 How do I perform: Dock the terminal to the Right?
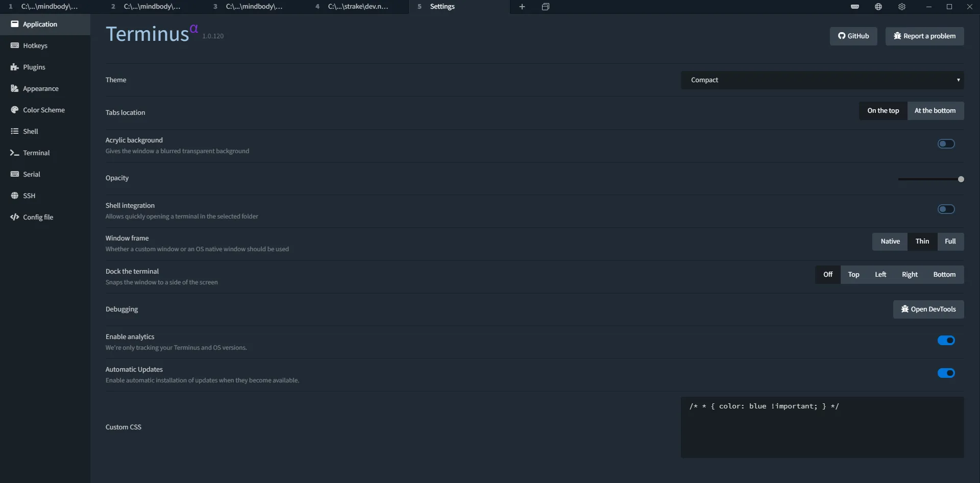pos(910,275)
